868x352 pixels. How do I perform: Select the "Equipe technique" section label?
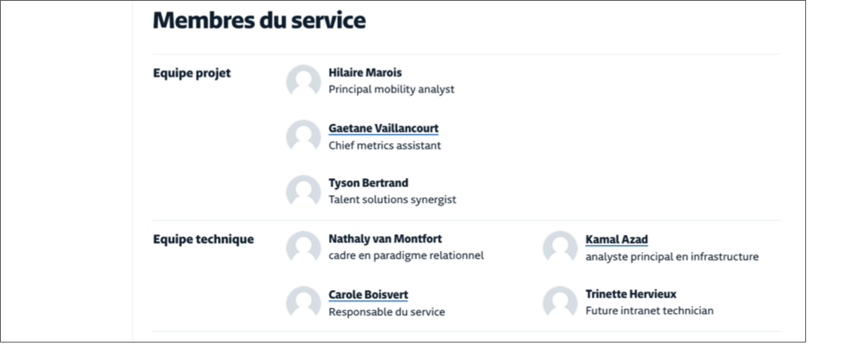tap(203, 239)
